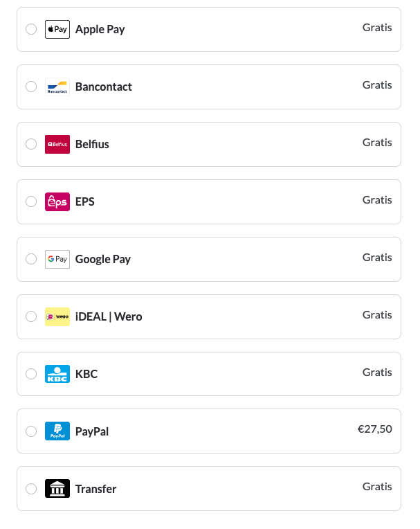Viewport: 420px width, 529px height.
Task: Click the Belfius payment method label
Action: [x=92, y=144]
